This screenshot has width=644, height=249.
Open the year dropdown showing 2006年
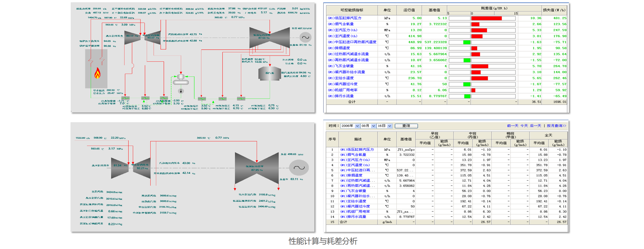click(x=357, y=126)
